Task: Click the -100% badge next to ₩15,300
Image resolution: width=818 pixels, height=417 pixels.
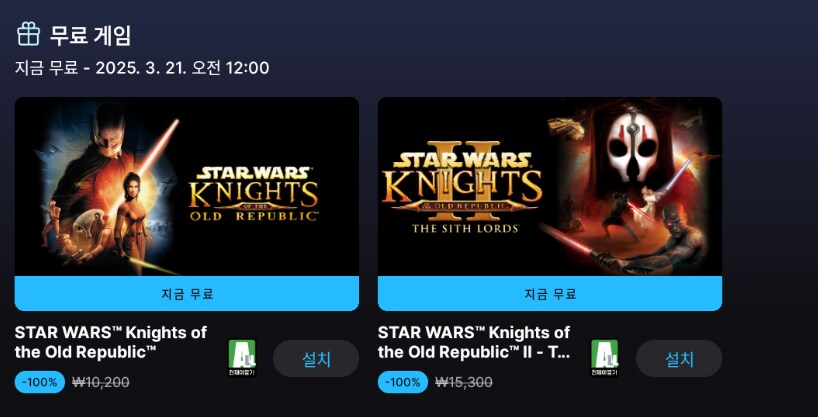Action: coord(403,382)
